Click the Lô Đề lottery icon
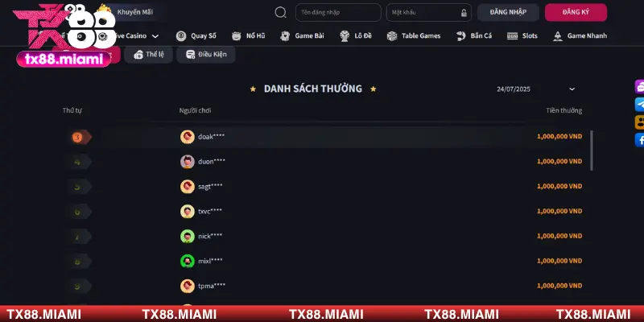The width and height of the screenshot is (644, 322). click(345, 35)
